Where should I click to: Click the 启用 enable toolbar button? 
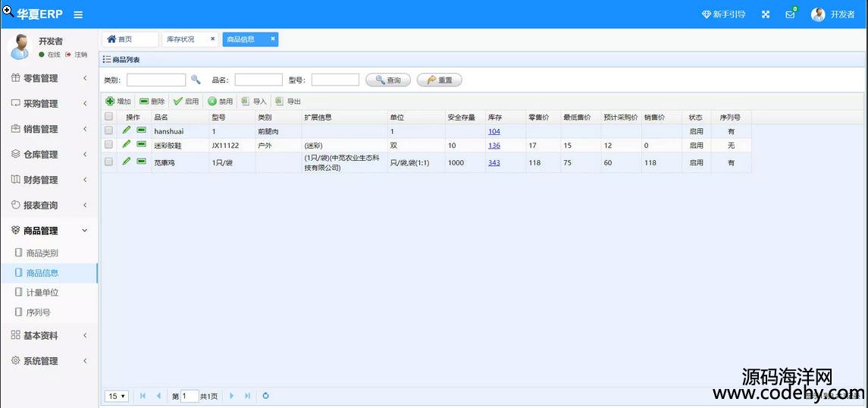186,102
